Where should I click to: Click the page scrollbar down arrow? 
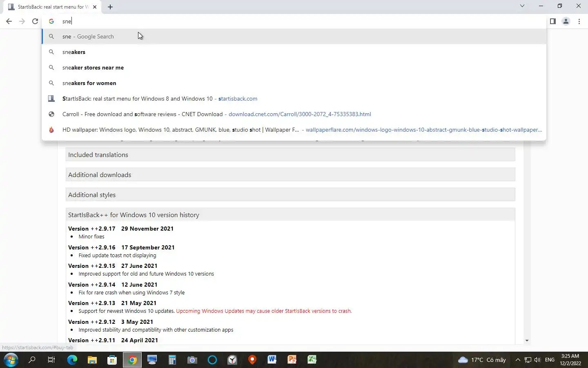click(527, 340)
